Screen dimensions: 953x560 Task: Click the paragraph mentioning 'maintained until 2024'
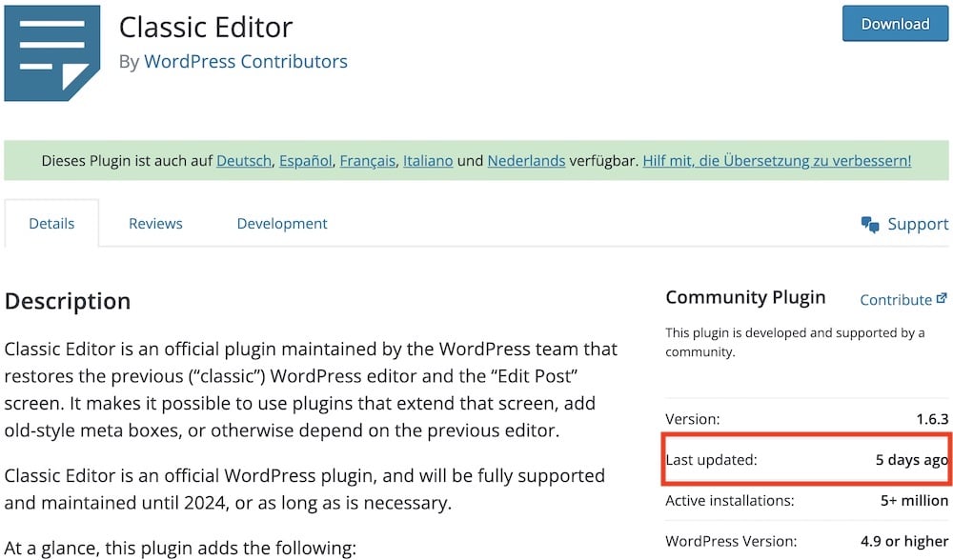click(x=305, y=489)
